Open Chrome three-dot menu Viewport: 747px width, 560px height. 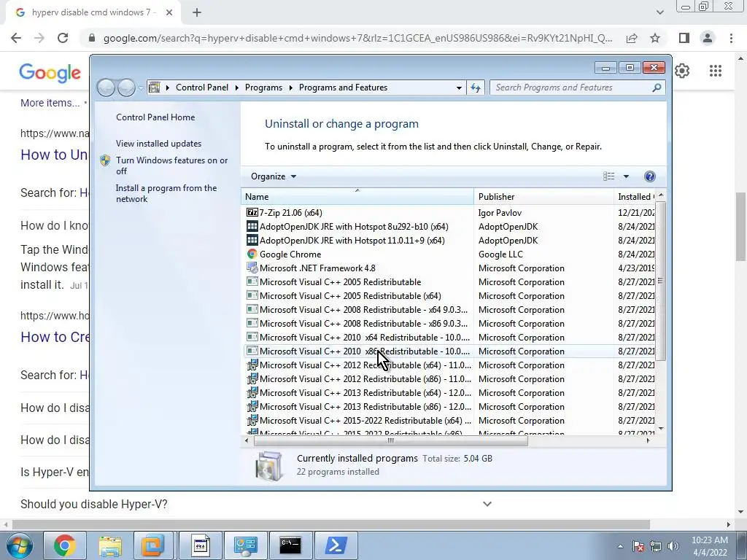coord(731,38)
